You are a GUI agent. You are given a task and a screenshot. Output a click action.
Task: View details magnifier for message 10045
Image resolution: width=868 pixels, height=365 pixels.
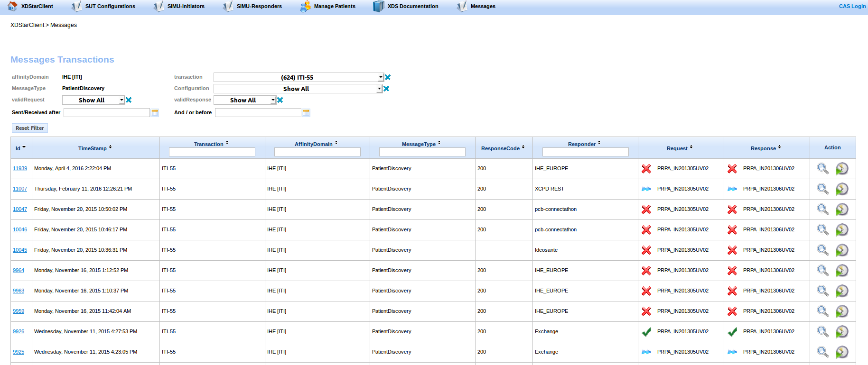(822, 250)
